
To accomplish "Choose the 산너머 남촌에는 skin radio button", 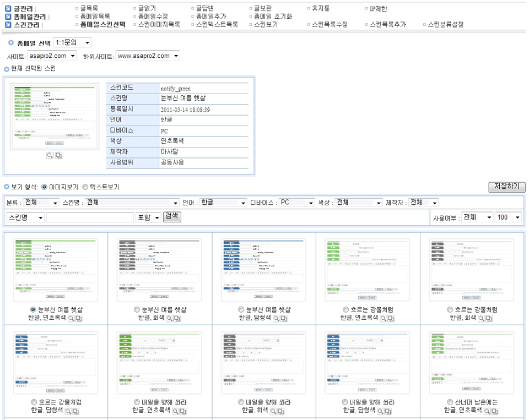I will click(x=450, y=402).
